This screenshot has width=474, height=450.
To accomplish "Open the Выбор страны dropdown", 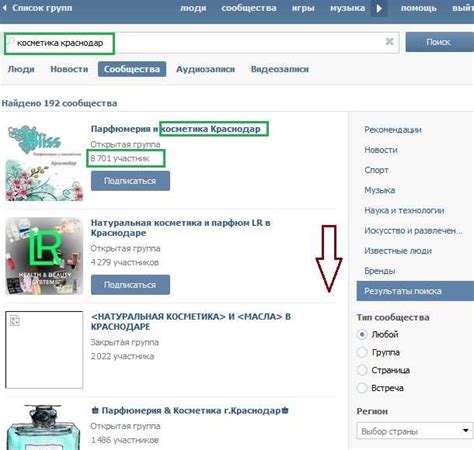I will [x=415, y=431].
